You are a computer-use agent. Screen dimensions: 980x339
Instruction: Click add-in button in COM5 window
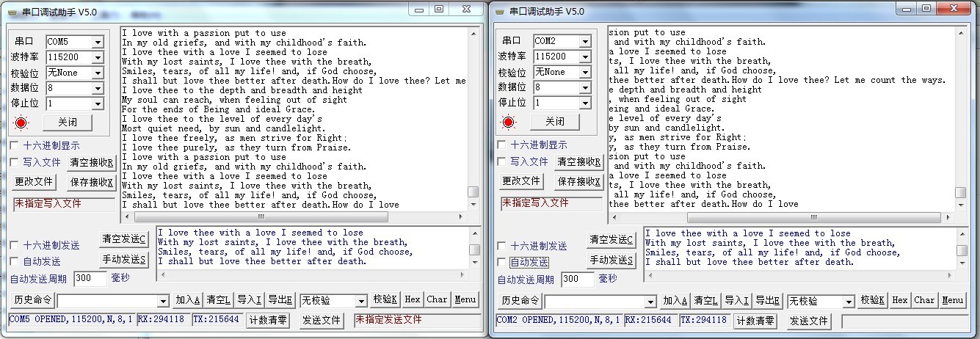187,300
